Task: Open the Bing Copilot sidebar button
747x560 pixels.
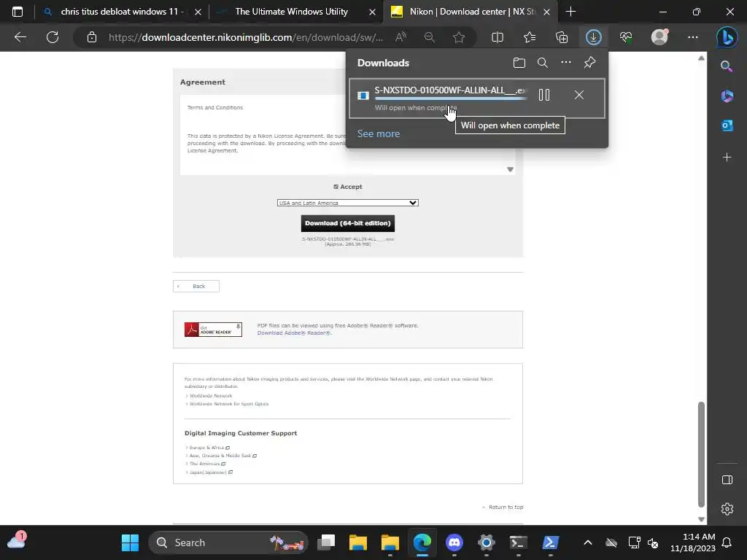Action: click(727, 37)
